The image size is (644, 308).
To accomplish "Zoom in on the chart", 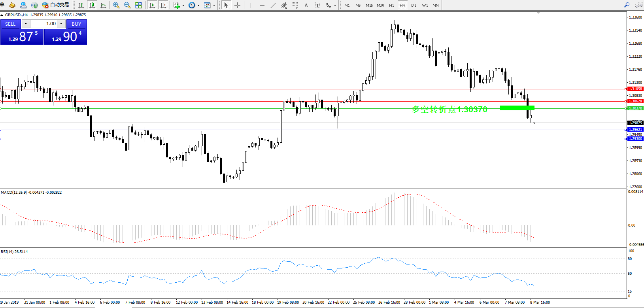I will pyautogui.click(x=116, y=5).
